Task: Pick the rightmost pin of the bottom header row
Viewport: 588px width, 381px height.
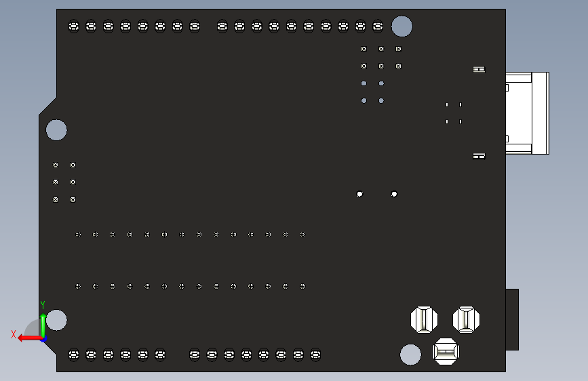Action: pos(315,355)
